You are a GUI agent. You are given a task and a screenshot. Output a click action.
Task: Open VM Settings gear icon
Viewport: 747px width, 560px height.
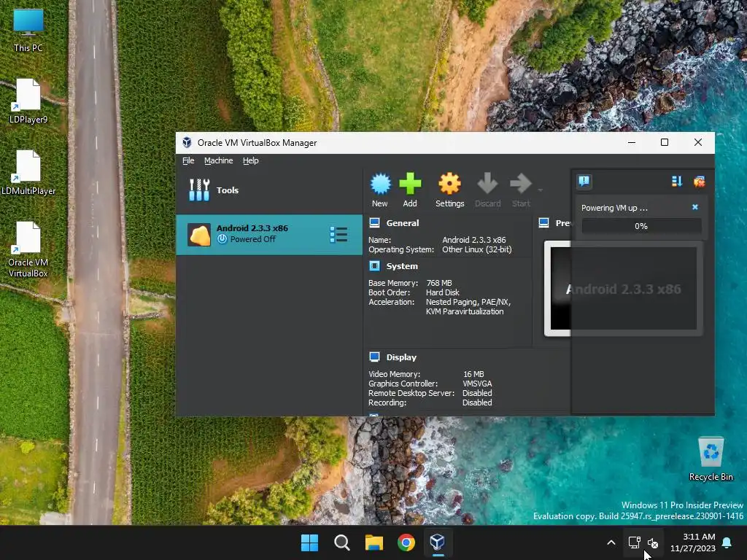[449, 184]
